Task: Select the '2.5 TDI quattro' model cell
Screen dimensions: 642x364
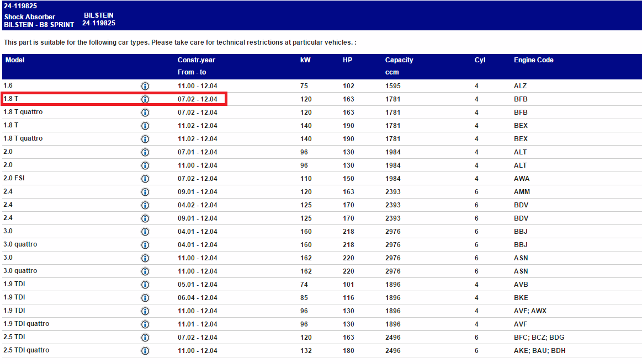Action: 26,351
